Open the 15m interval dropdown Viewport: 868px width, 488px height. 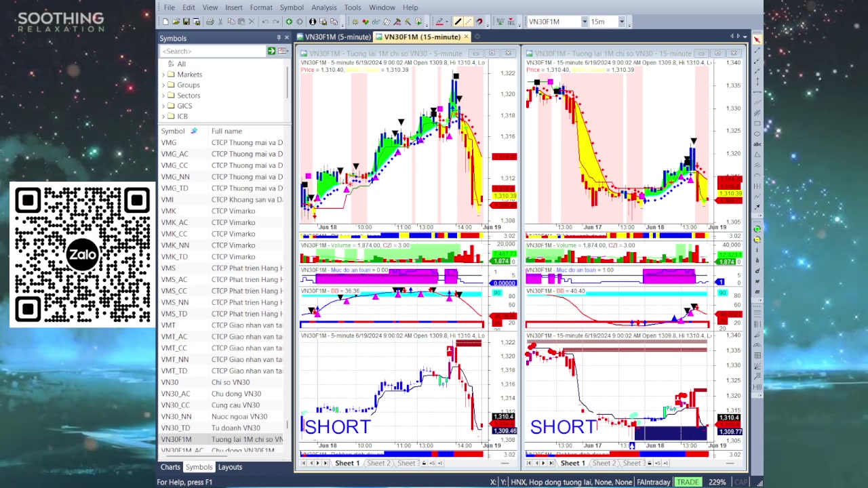pyautogui.click(x=622, y=22)
